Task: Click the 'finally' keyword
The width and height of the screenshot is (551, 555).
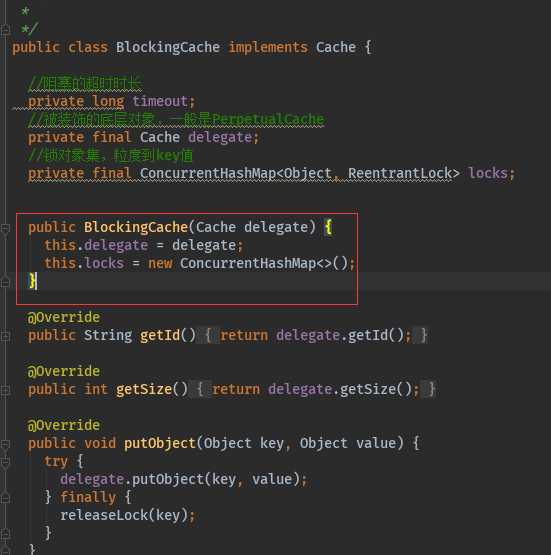Action: tap(88, 498)
